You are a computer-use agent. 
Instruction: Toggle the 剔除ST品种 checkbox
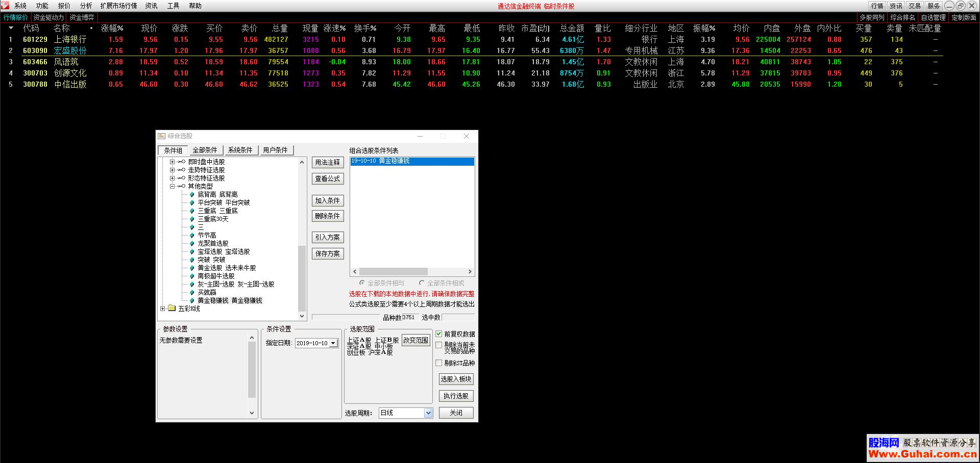(438, 363)
